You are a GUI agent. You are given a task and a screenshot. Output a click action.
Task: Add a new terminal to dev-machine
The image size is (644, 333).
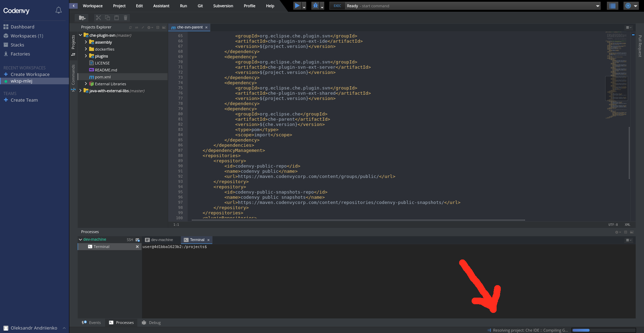pos(138,240)
